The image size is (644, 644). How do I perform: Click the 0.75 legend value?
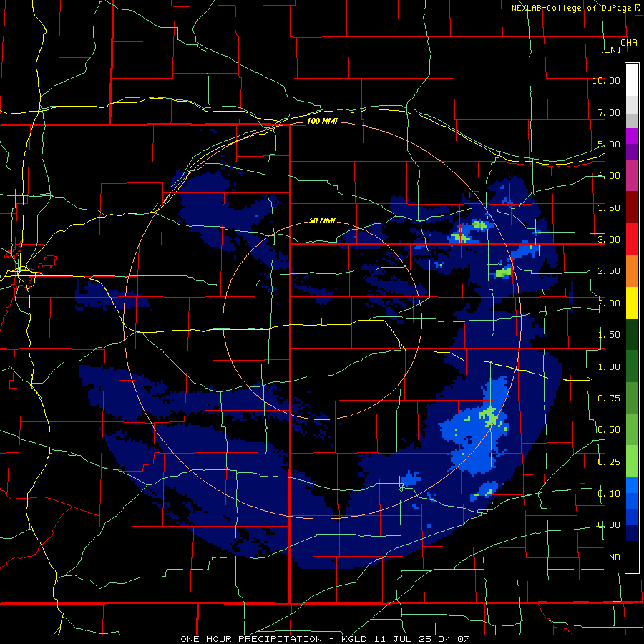pos(609,399)
